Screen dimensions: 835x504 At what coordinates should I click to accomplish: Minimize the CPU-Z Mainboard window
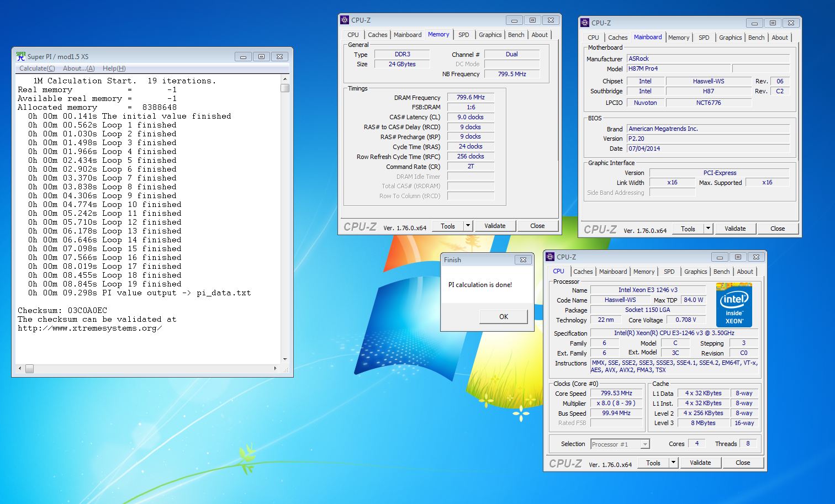[x=754, y=23]
